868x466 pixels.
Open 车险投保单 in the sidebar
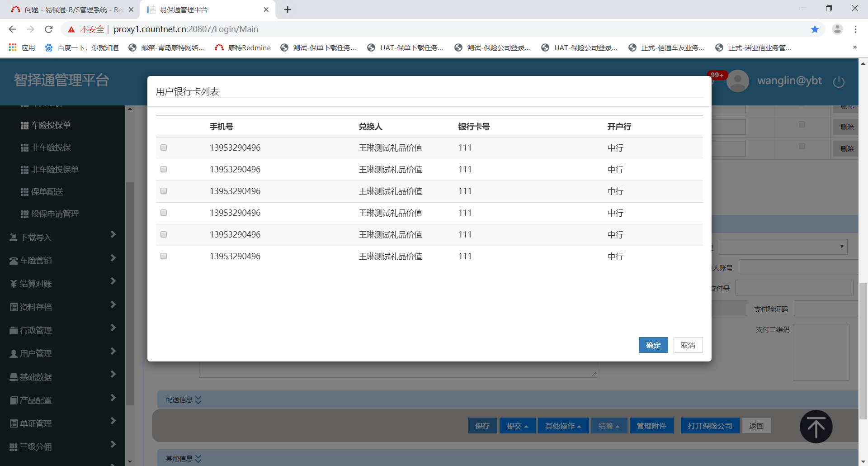[51, 125]
